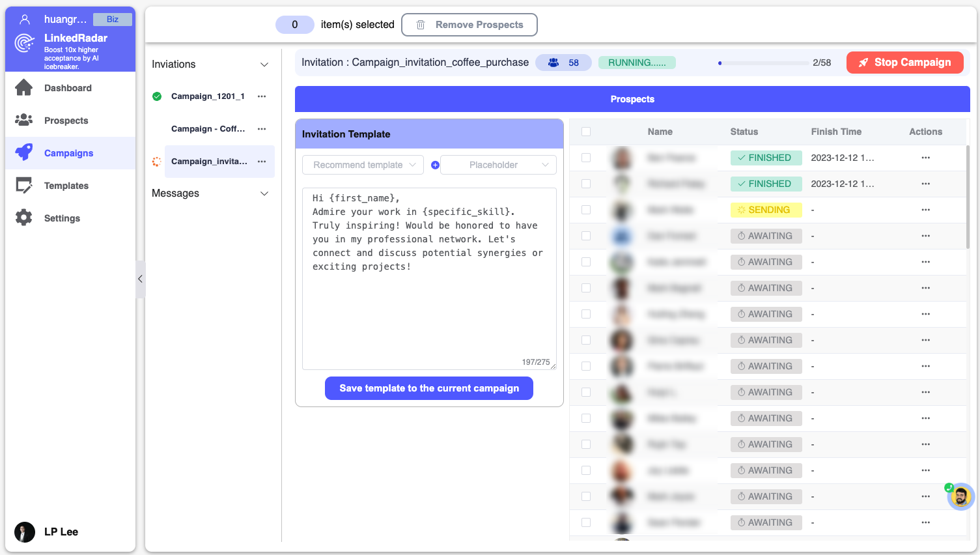Open the more options for Campaign_1201_1
Screen dimensions: 980x555
(262, 96)
